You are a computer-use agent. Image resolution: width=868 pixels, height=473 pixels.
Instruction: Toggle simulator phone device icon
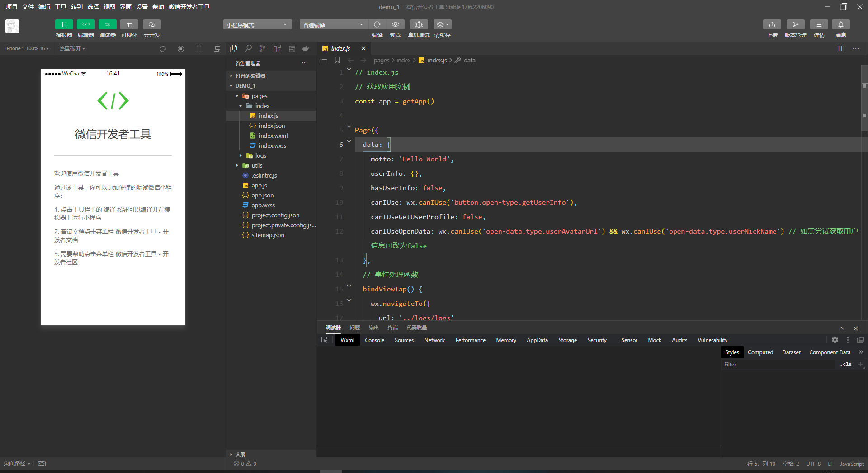coord(199,49)
